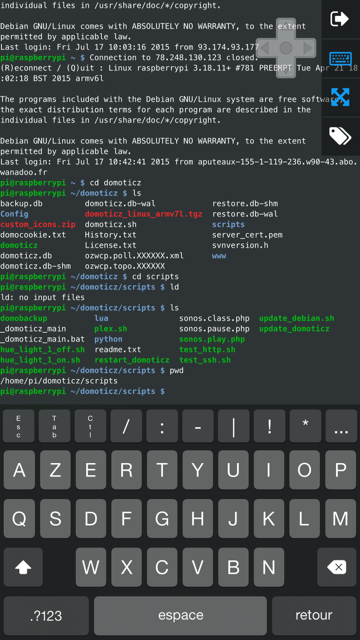Tap the M key
This screenshot has height=640, width=360.
[341, 519]
